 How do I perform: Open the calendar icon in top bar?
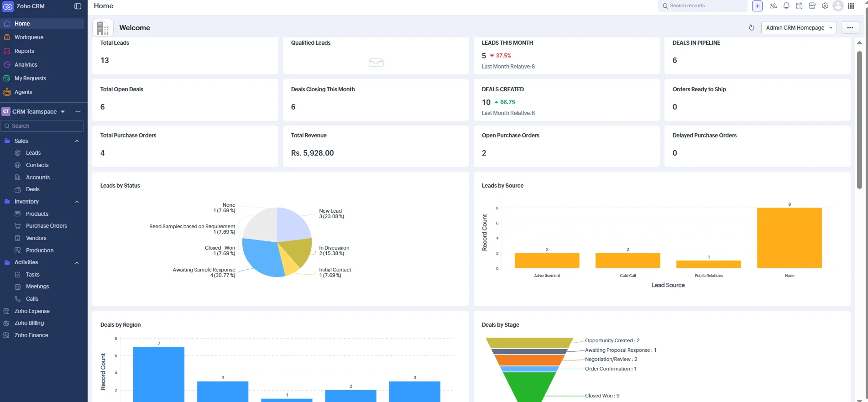click(x=799, y=6)
